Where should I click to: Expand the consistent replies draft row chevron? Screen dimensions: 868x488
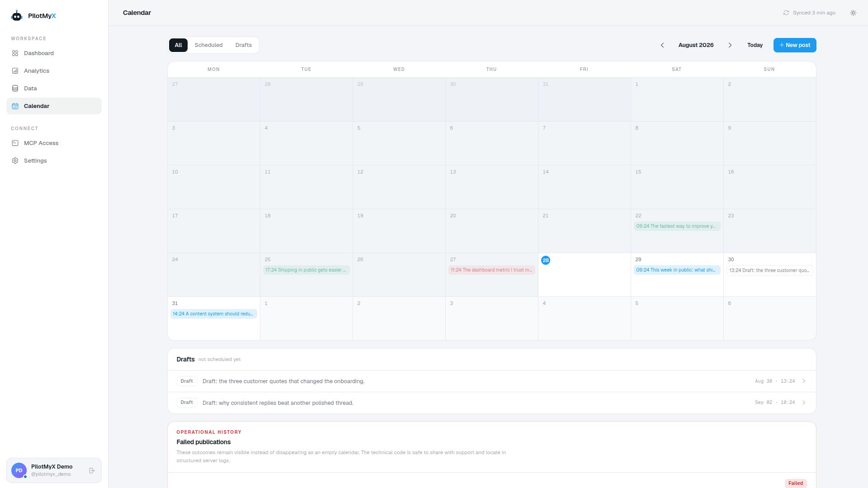click(x=804, y=403)
